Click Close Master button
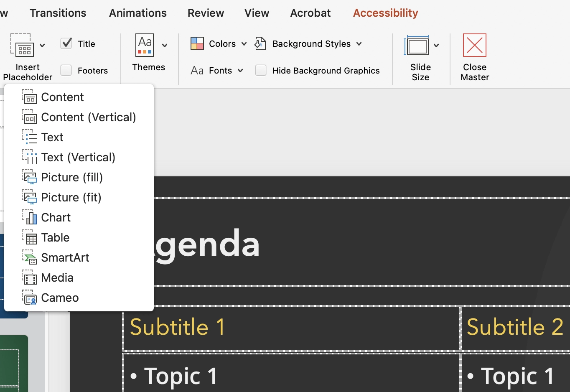The image size is (570, 392). (x=475, y=58)
